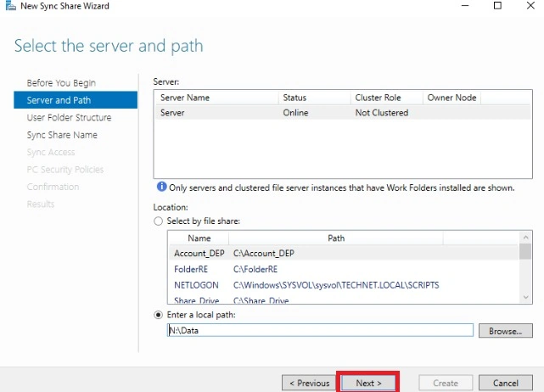Click the 'Online' status cell
The width and height of the screenshot is (544, 392).
coord(295,113)
